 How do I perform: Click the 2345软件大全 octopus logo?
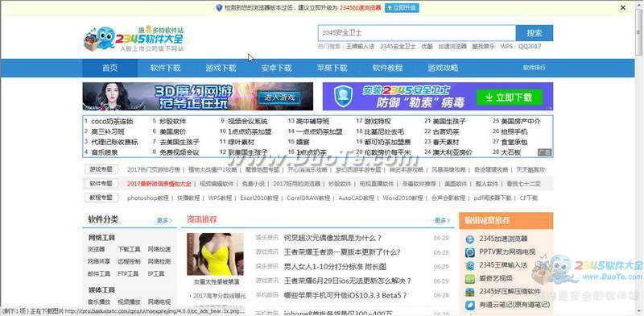(x=134, y=39)
